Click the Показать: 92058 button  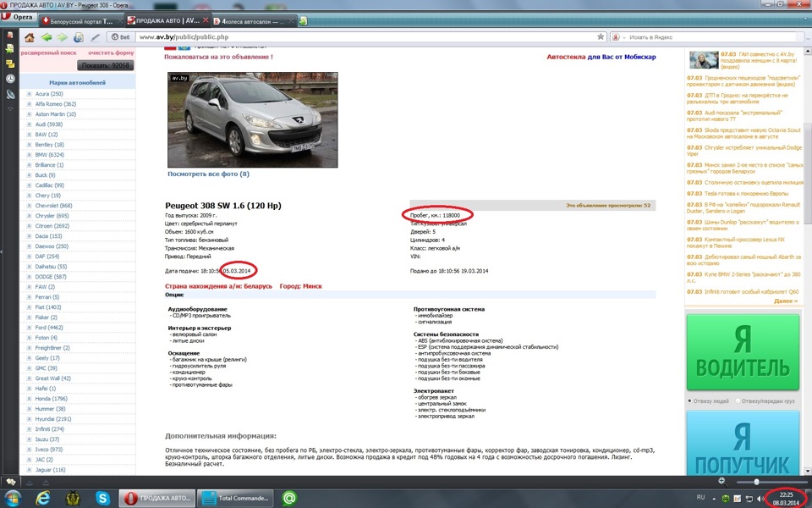click(x=106, y=65)
